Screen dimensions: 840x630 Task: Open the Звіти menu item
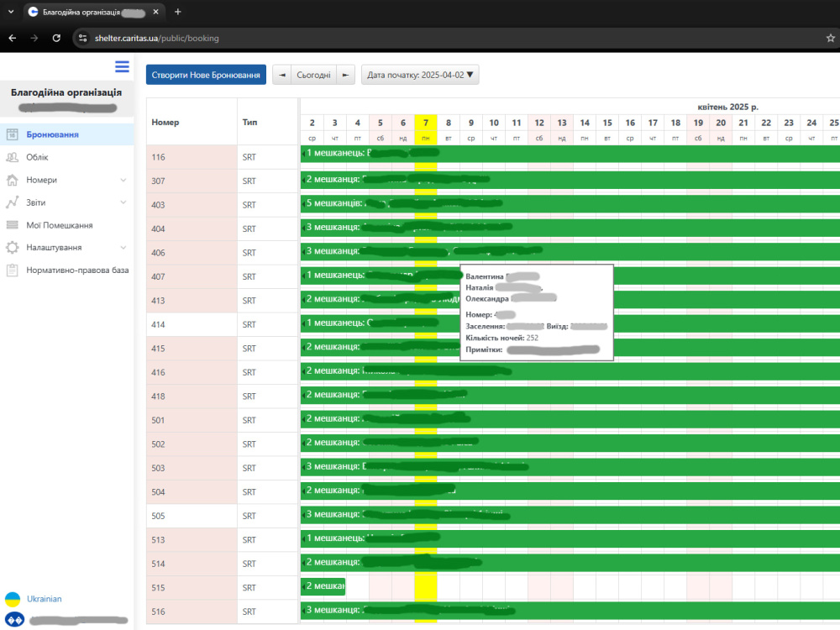pos(67,202)
